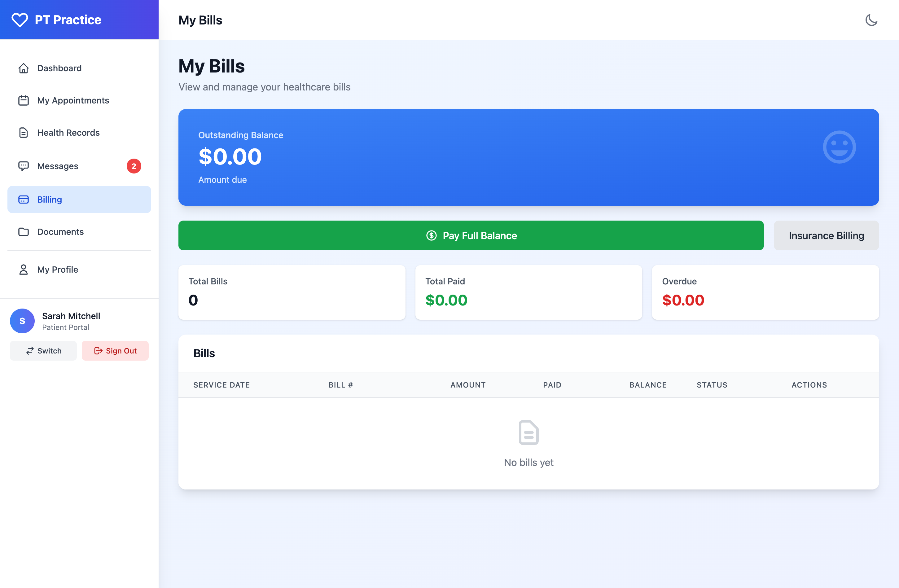Open Messages using the chat bubble icon
The image size is (899, 588).
(x=24, y=166)
